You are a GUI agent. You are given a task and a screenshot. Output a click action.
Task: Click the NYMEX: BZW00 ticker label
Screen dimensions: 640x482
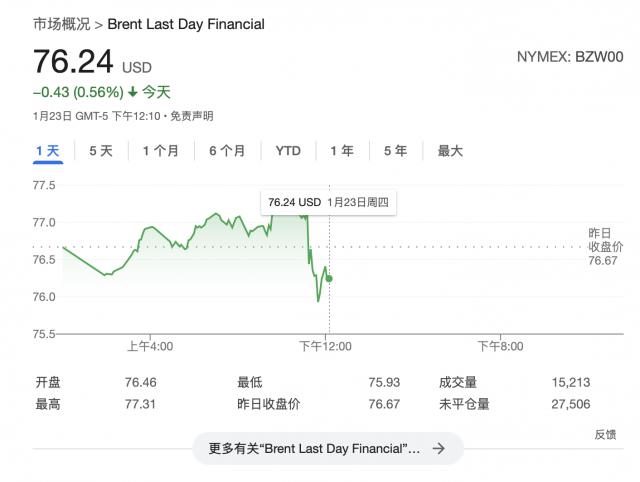tap(568, 57)
